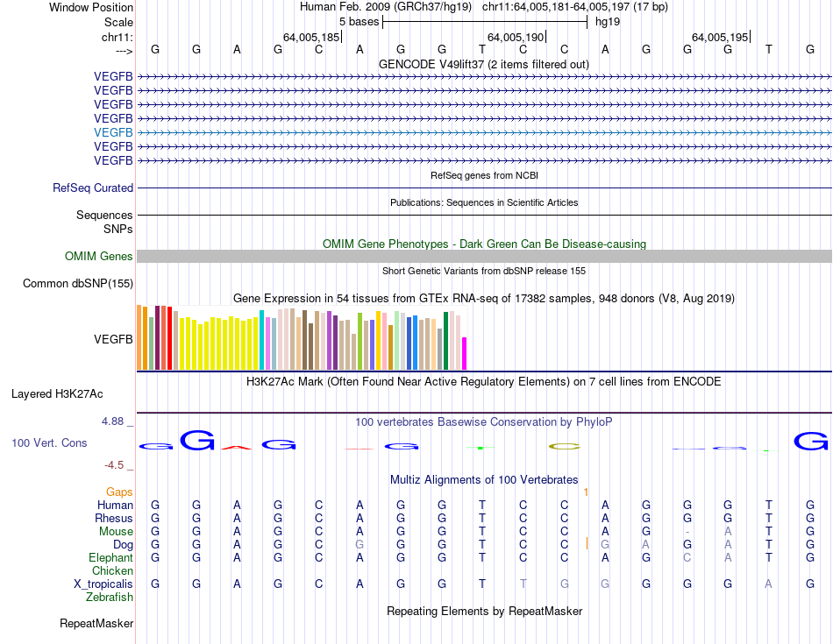Click the RepeatMasker track label

tap(96, 623)
